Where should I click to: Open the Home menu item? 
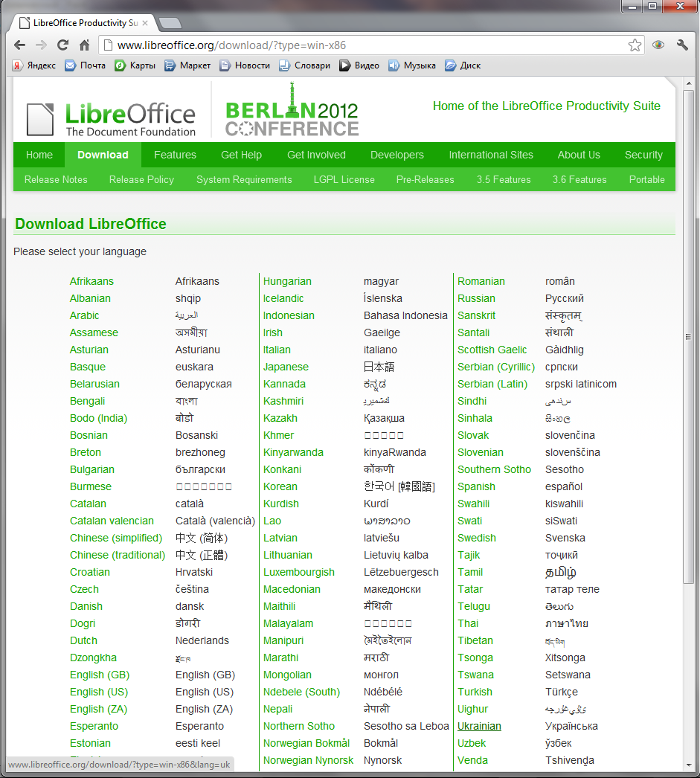(39, 155)
